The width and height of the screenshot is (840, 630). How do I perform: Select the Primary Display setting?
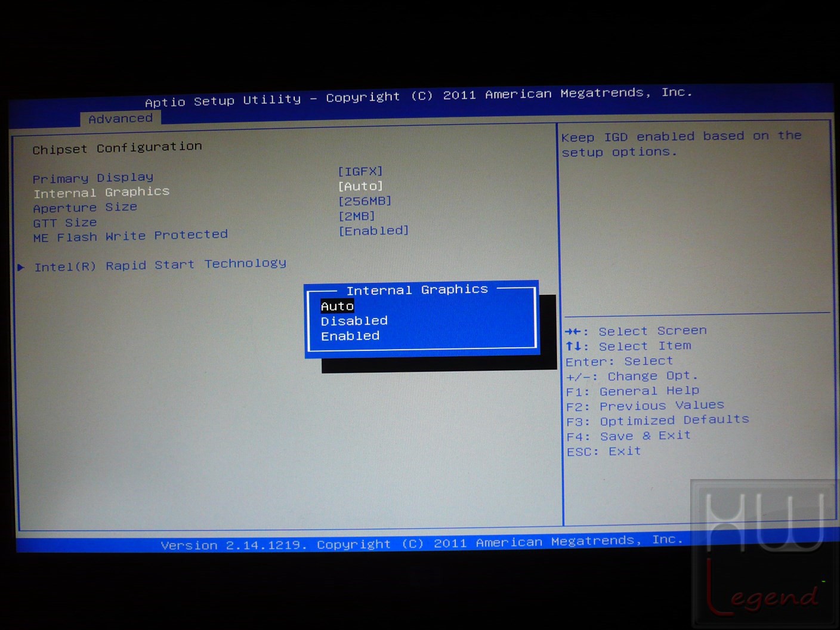[x=93, y=178]
